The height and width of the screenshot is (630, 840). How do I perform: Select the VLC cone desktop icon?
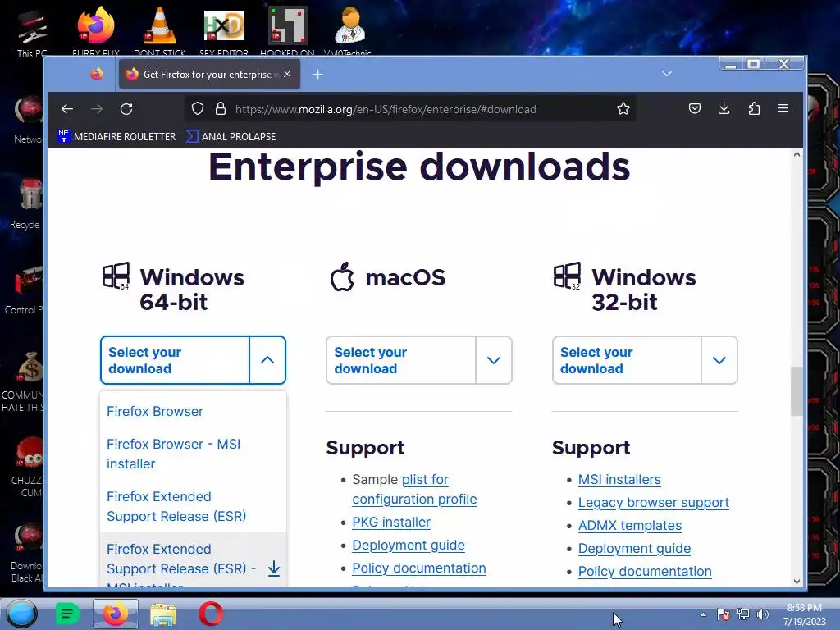[x=160, y=31]
